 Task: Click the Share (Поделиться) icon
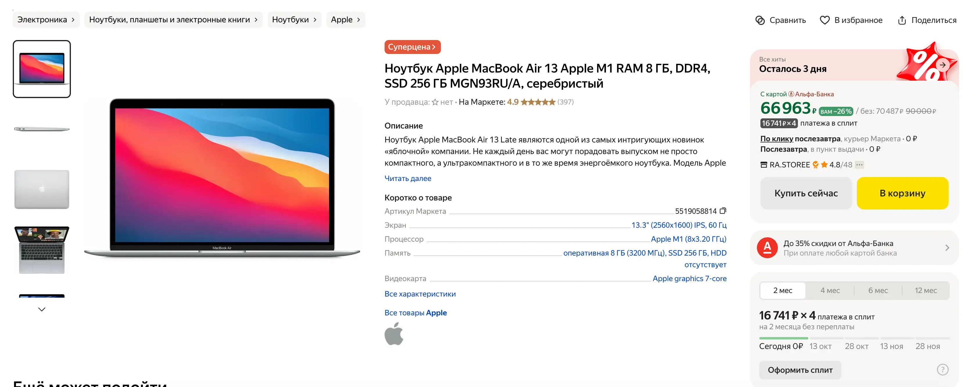pyautogui.click(x=902, y=20)
